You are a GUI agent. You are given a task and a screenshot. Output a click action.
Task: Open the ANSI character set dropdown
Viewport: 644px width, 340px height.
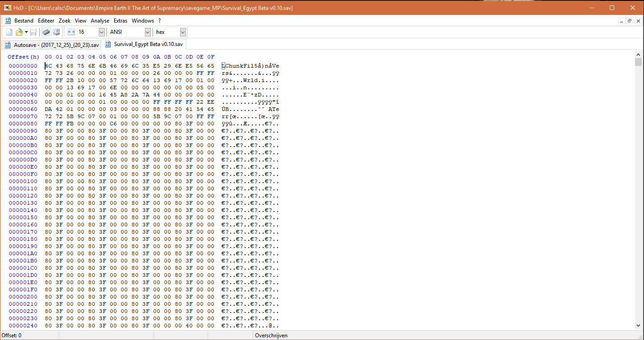(148, 32)
